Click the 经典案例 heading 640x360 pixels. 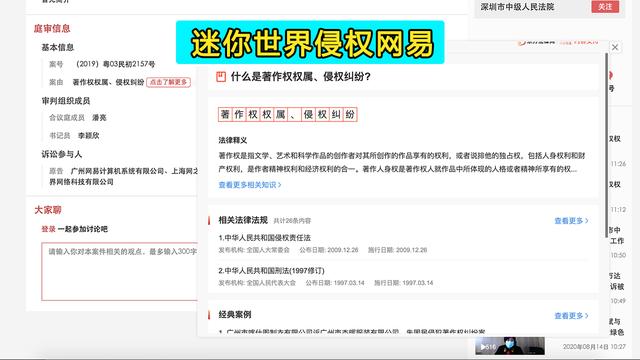(x=235, y=314)
